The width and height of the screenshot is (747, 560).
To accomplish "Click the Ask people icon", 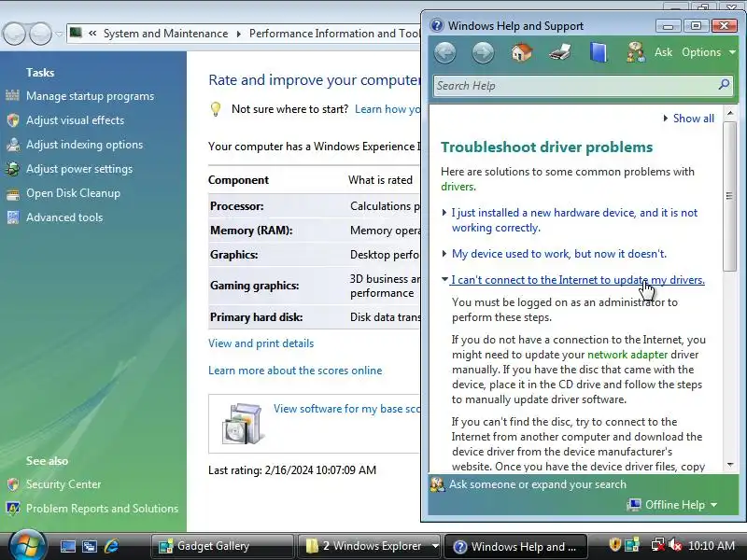I will 636,52.
